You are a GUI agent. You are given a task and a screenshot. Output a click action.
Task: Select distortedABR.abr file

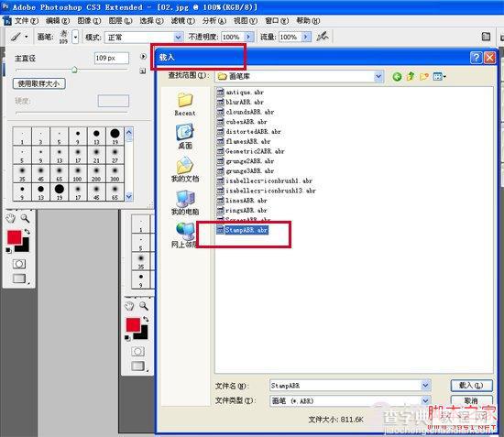249,132
